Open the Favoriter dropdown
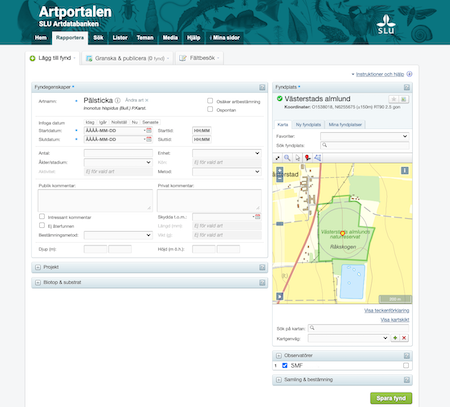 coord(365,136)
